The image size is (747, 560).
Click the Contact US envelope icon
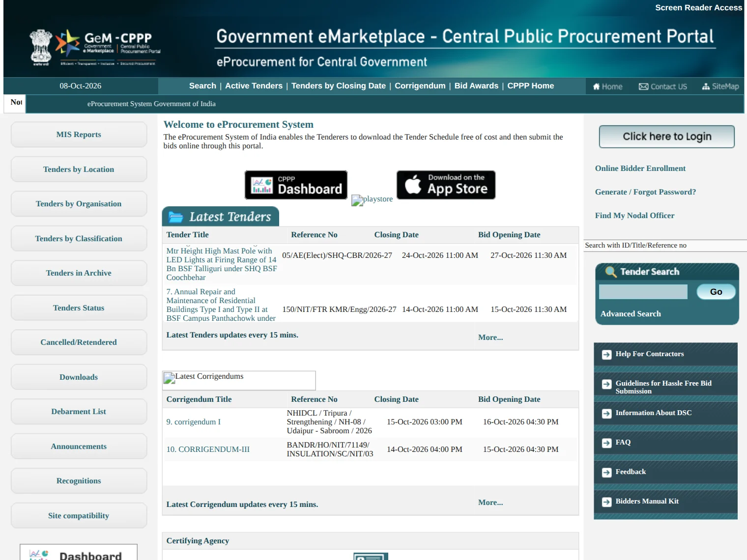pyautogui.click(x=643, y=86)
